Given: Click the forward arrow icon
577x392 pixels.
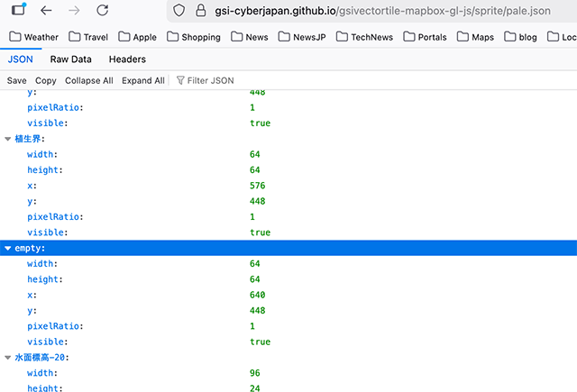Looking at the screenshot, I should [x=74, y=10].
